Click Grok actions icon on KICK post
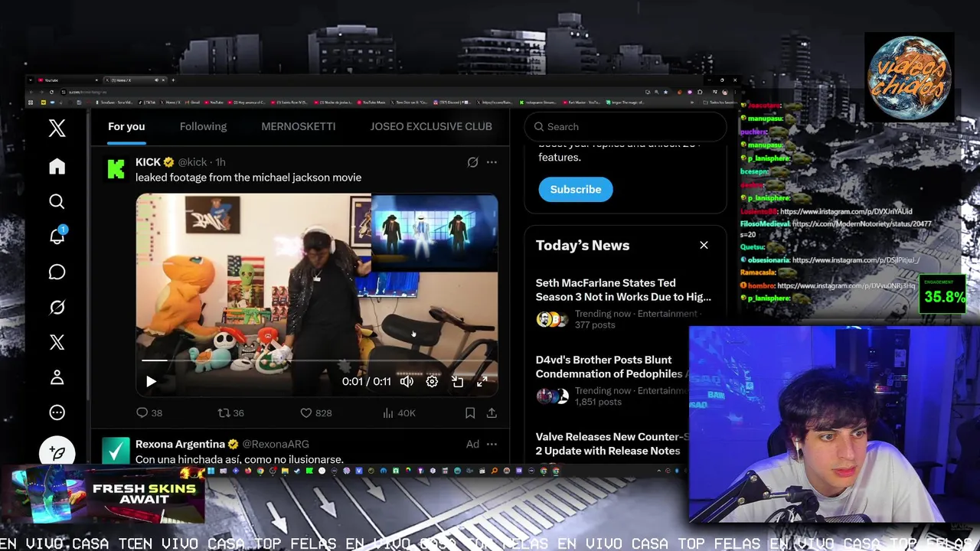Viewport: 980px width, 551px height. click(x=472, y=162)
